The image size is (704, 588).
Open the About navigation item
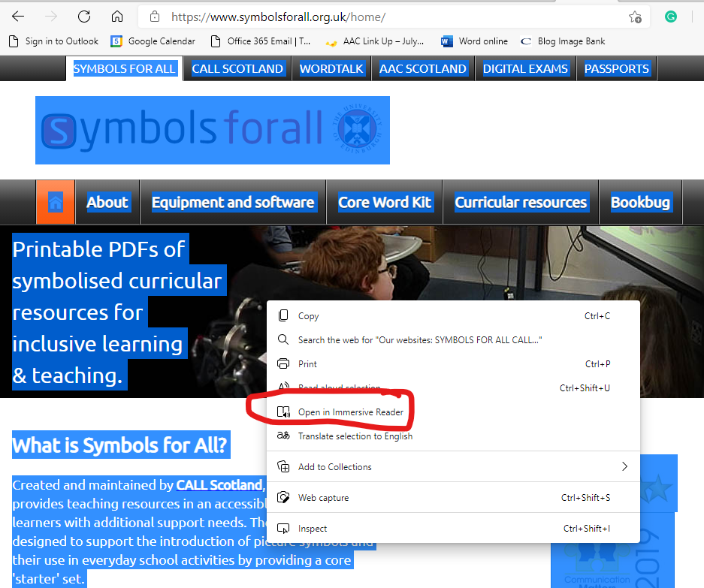[107, 202]
